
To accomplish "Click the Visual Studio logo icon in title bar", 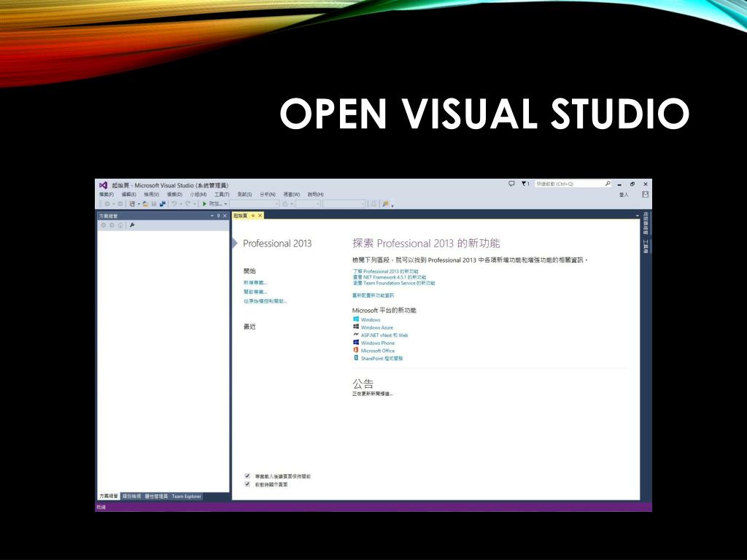I will point(103,185).
